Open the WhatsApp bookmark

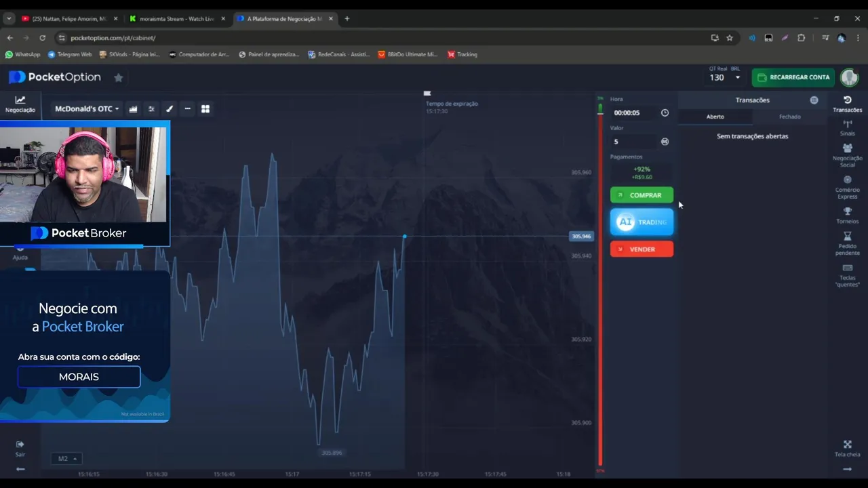[23, 54]
